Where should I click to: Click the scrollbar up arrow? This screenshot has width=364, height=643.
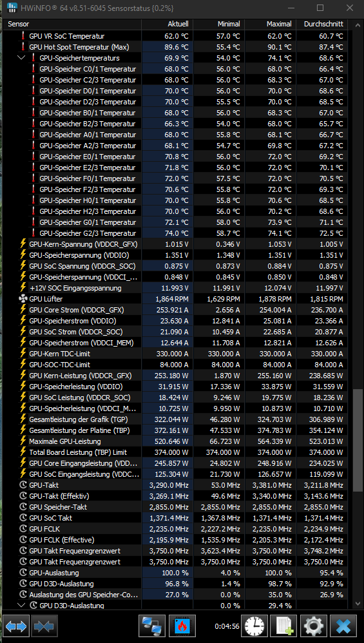pyautogui.click(x=358, y=24)
